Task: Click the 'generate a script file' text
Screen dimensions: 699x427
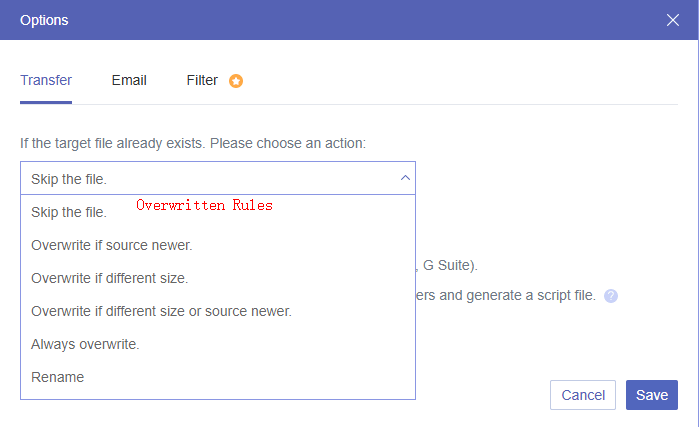Action: (x=530, y=295)
